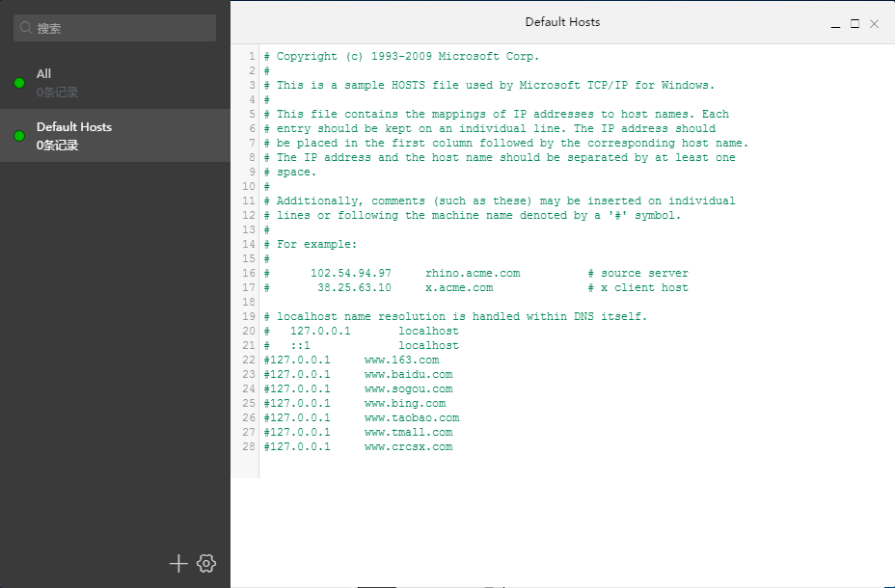Click line number 18 in gutter
Image resolution: width=895 pixels, height=588 pixels.
[x=249, y=302]
